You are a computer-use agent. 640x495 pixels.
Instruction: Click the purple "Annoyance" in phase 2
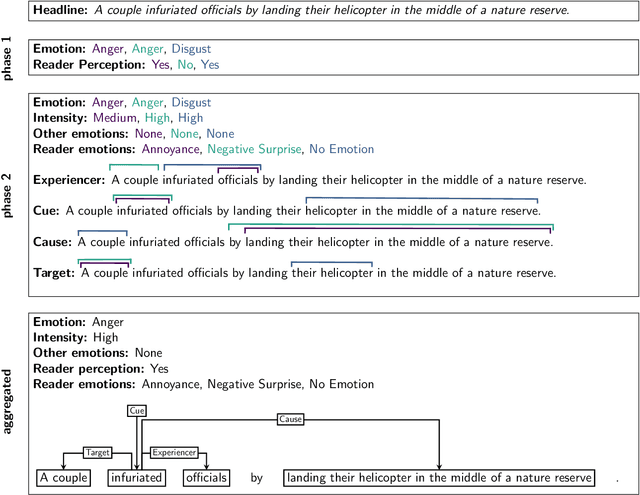[170, 149]
